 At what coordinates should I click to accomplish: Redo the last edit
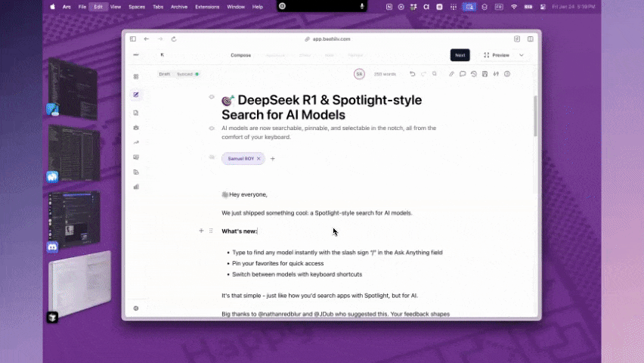point(423,74)
